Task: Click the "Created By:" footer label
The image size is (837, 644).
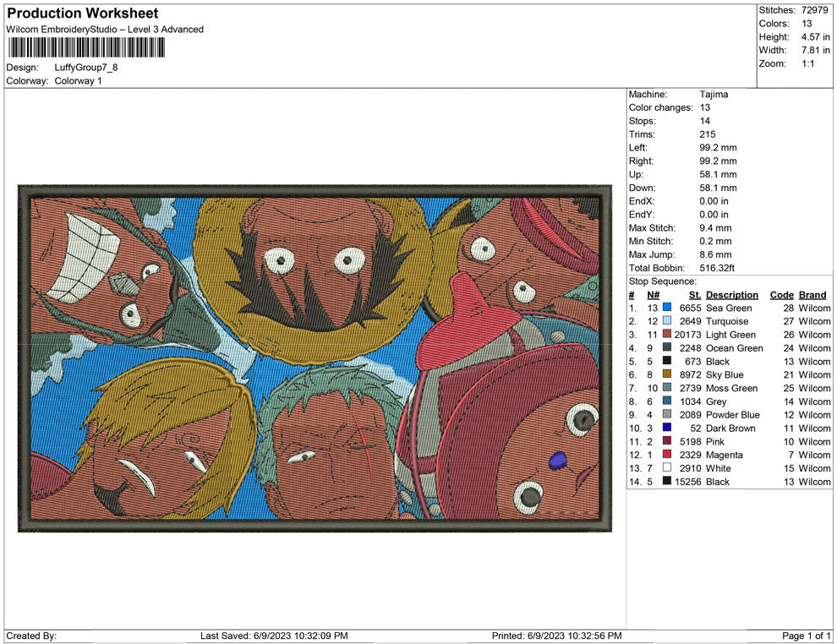Action: 31,636
